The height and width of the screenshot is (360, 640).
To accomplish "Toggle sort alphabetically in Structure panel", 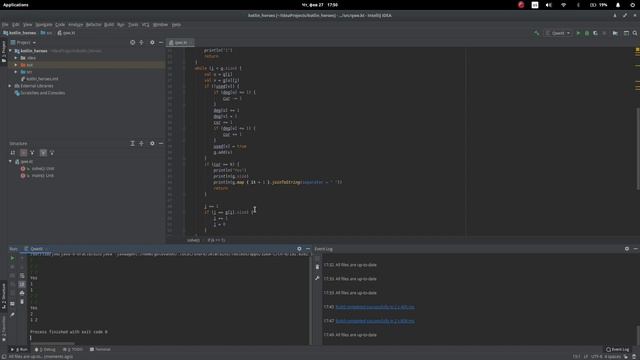I will point(13,153).
